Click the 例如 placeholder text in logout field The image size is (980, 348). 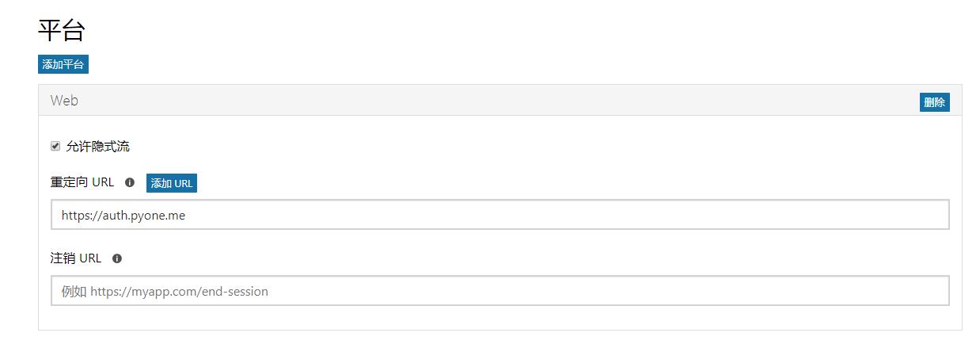(x=74, y=291)
